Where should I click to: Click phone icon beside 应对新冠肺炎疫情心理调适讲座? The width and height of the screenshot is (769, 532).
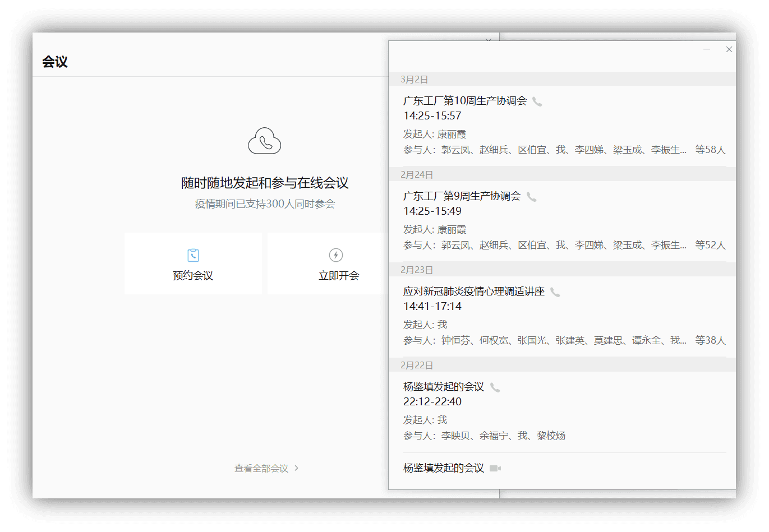click(555, 292)
